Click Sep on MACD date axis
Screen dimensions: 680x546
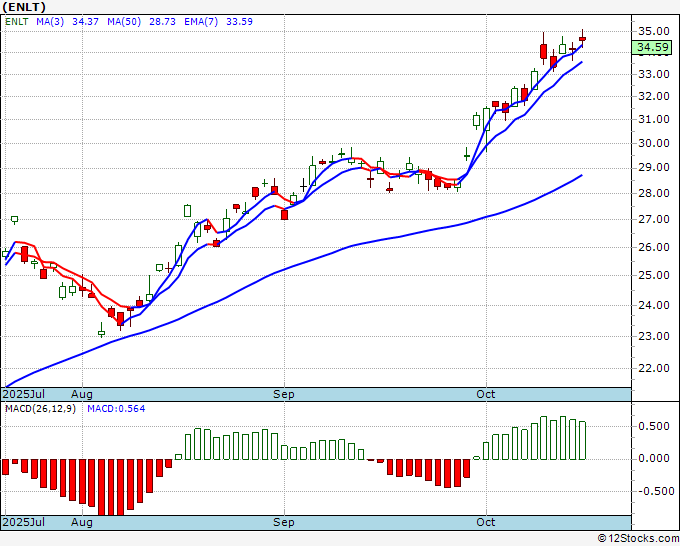coord(284,522)
